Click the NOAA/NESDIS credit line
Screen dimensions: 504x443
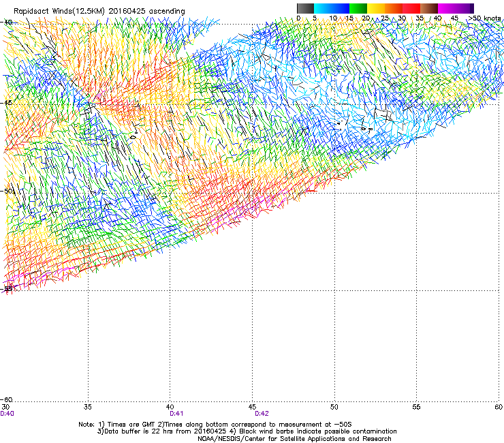(294, 439)
